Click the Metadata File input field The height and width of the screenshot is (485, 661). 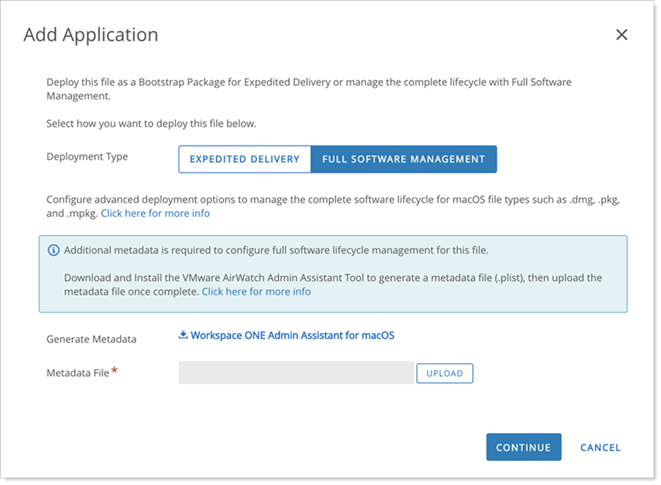[x=296, y=372]
